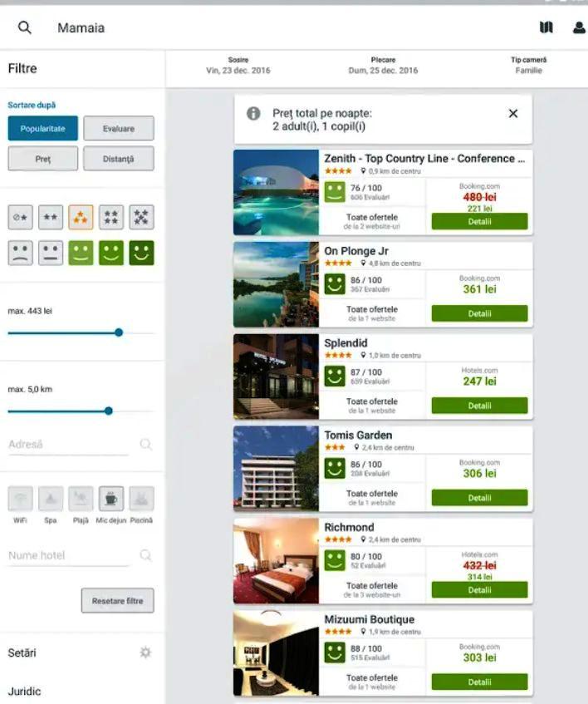
Task: Open the Tip cameră room type selector
Action: [x=528, y=66]
